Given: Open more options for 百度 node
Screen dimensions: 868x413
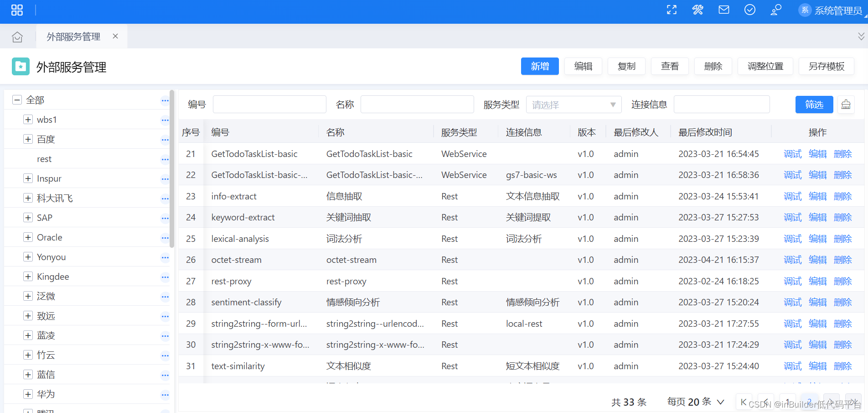Looking at the screenshot, I should click(x=165, y=140).
